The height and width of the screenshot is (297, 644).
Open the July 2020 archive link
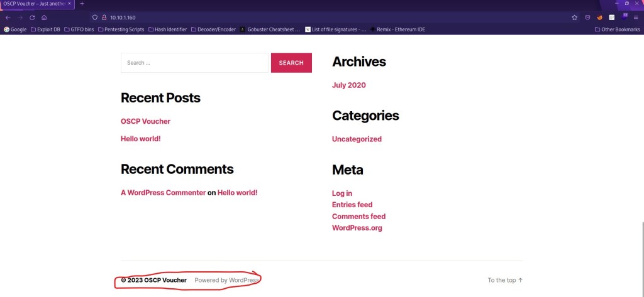click(x=348, y=85)
